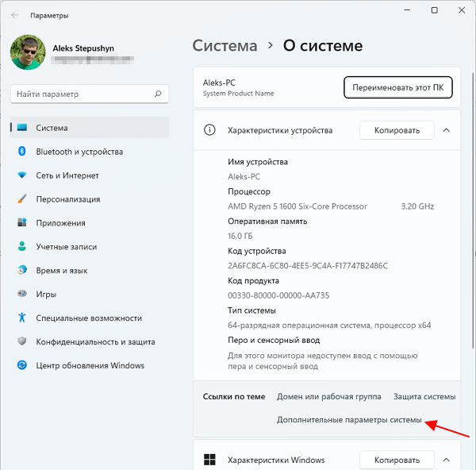Open Учетные записи settings

point(90,246)
